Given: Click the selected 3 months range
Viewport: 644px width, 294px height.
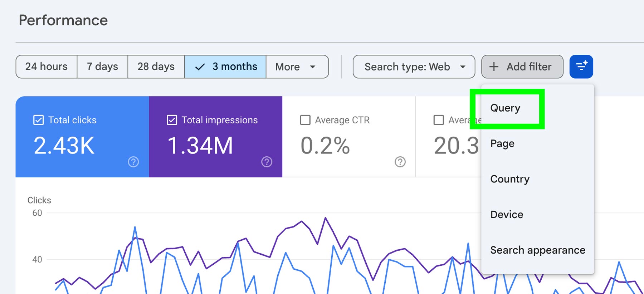Looking at the screenshot, I should [x=225, y=67].
